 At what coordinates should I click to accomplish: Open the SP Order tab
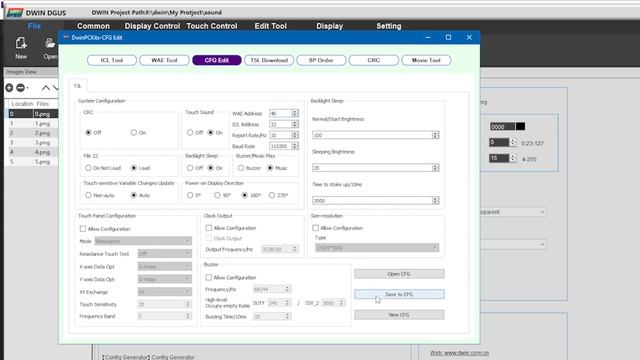321,60
